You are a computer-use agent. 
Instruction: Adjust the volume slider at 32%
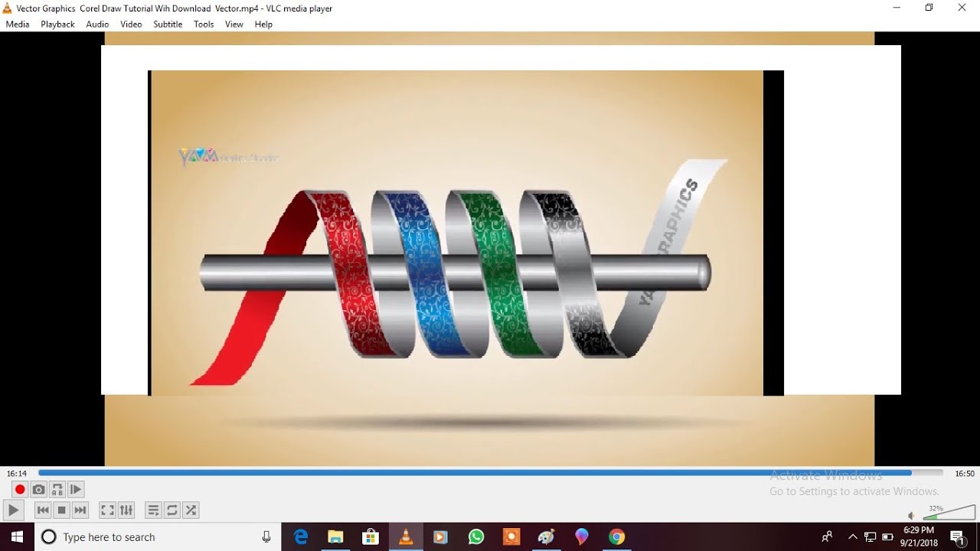(x=949, y=512)
